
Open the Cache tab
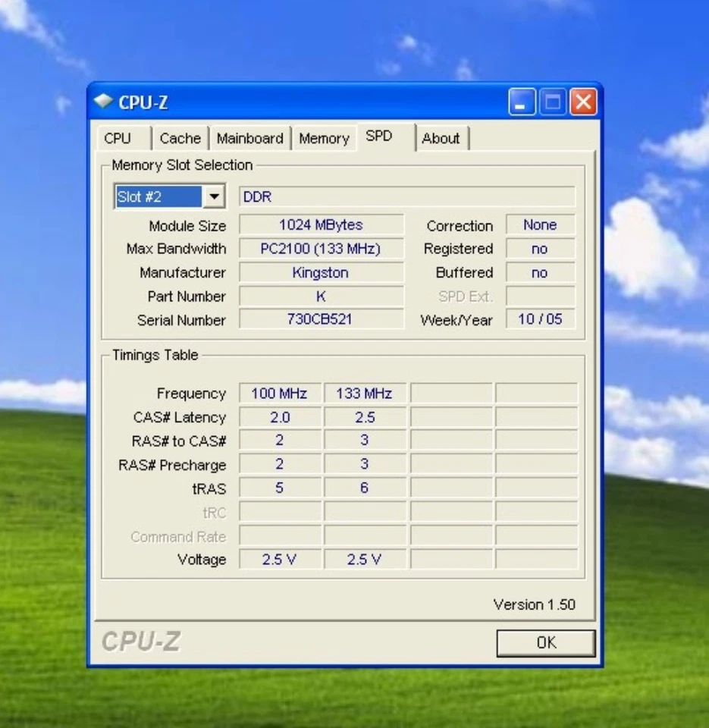[180, 137]
